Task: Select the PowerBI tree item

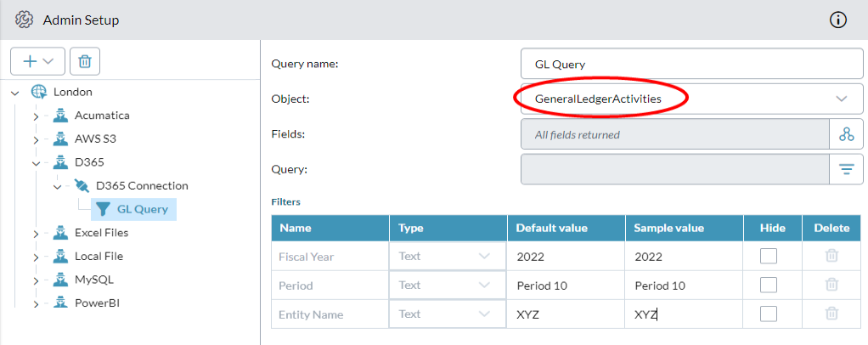Action: tap(97, 303)
